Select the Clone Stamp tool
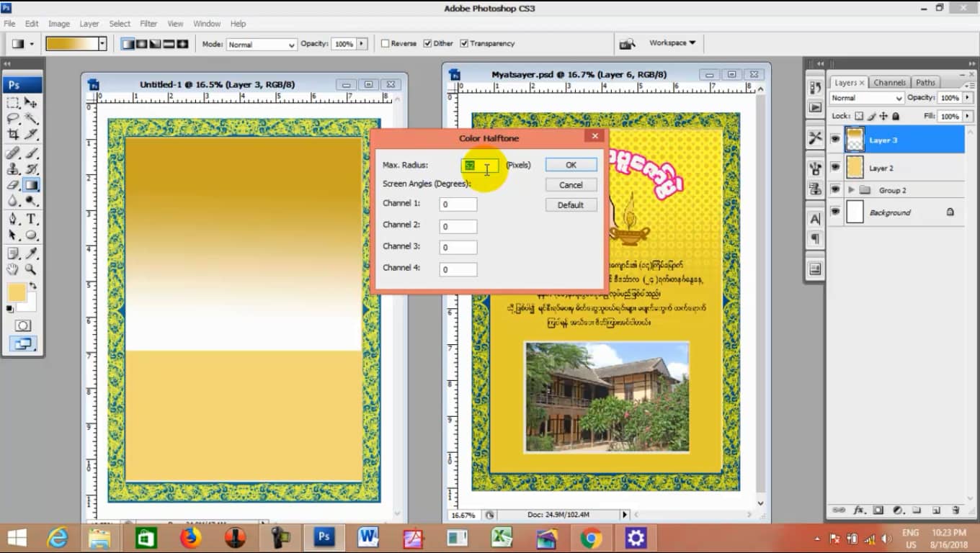980x553 pixels. [13, 168]
